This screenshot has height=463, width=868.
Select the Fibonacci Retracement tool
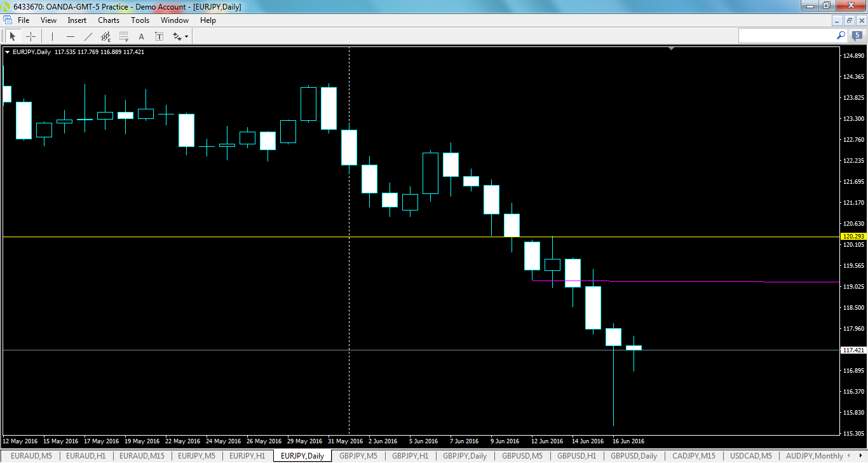123,36
